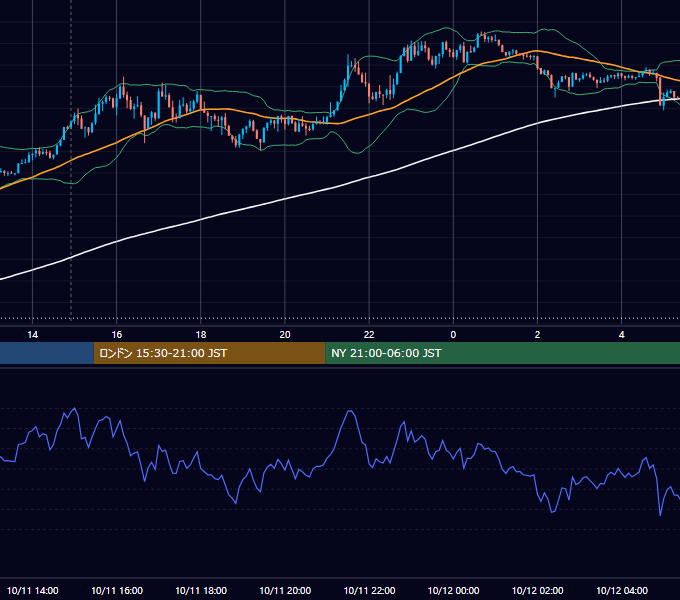The height and width of the screenshot is (600, 680).
Task: Click the hour label 22 on time axis
Action: click(x=369, y=335)
